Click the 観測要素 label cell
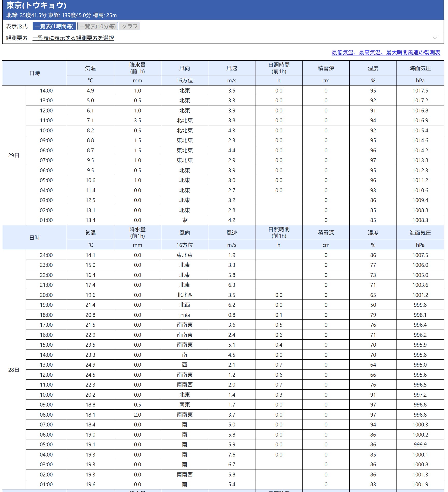Image resolution: width=448 pixels, height=492 pixels. pyautogui.click(x=17, y=38)
